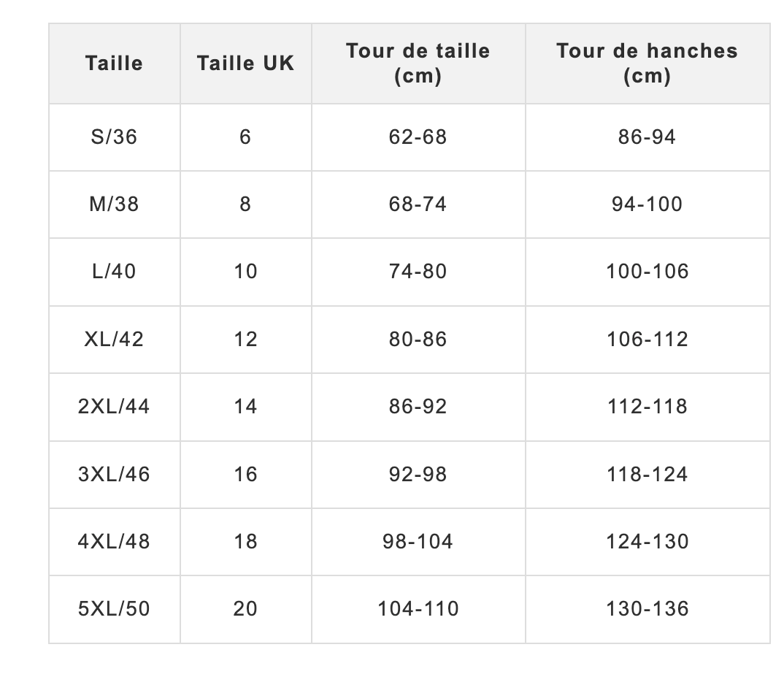This screenshot has width=784, height=685.
Task: Click waist value 62-68
Action: click(418, 137)
